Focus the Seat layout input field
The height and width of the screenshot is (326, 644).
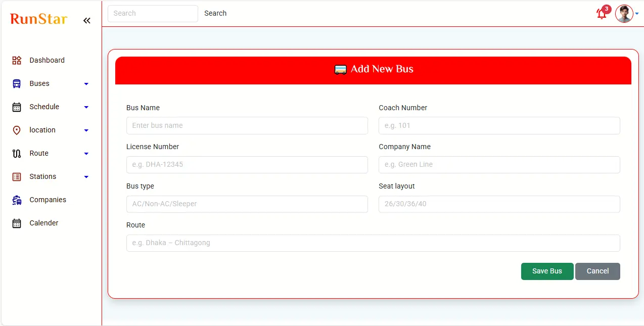click(x=499, y=204)
